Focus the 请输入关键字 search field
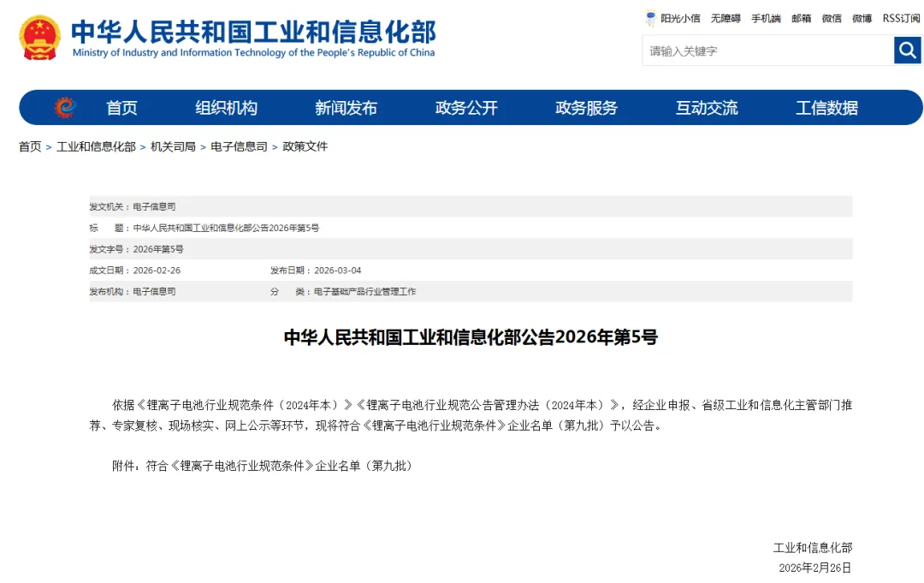Viewport: 924px width, 583px height. click(767, 51)
